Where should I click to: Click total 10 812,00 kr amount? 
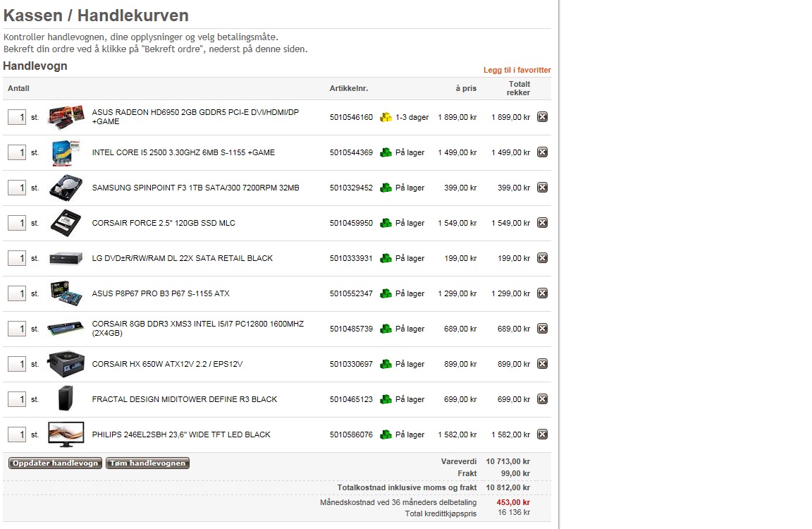coord(508,487)
